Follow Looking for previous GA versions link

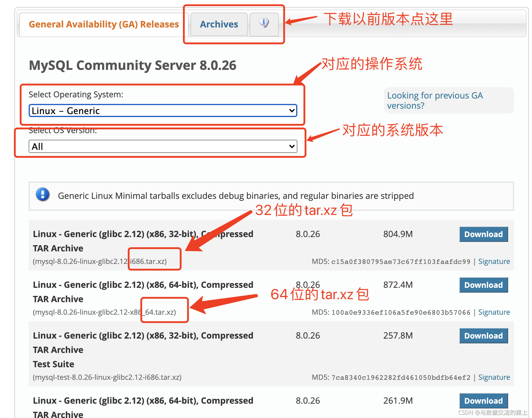coord(435,101)
